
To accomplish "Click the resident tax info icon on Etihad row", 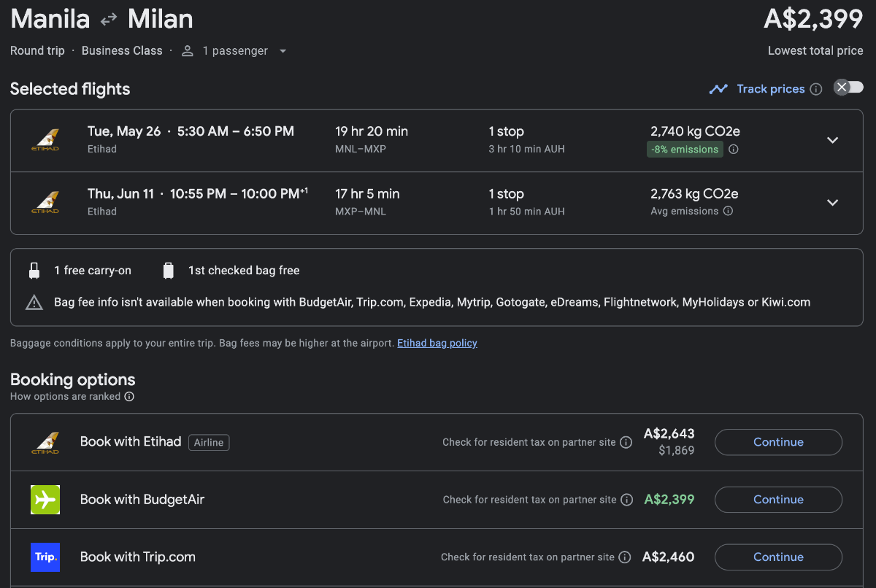I will [x=626, y=442].
